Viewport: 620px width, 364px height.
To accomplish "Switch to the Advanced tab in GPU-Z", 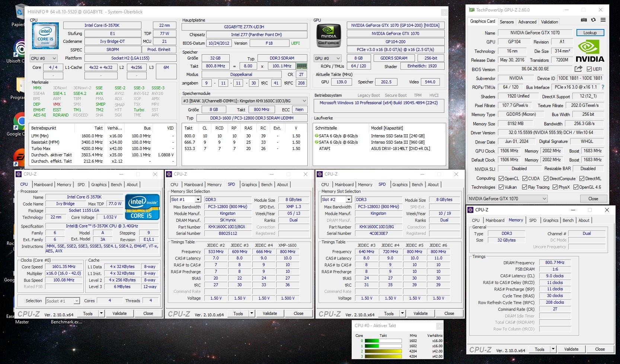I will click(527, 22).
